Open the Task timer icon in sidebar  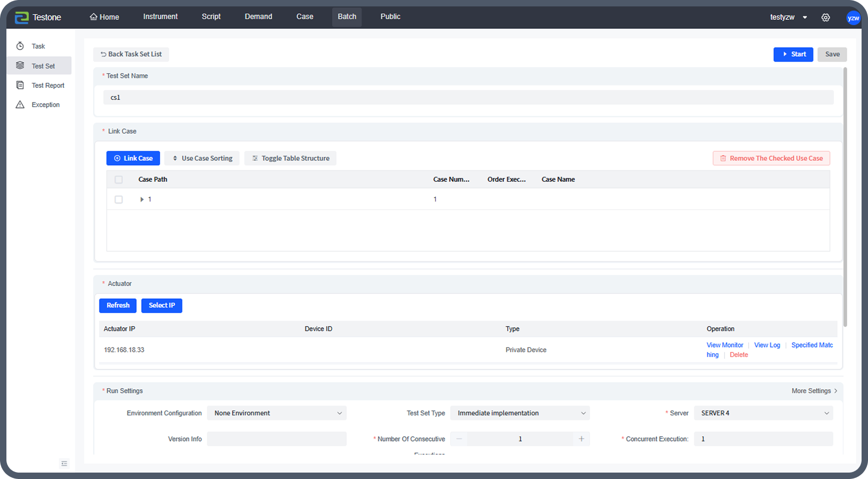click(x=20, y=46)
